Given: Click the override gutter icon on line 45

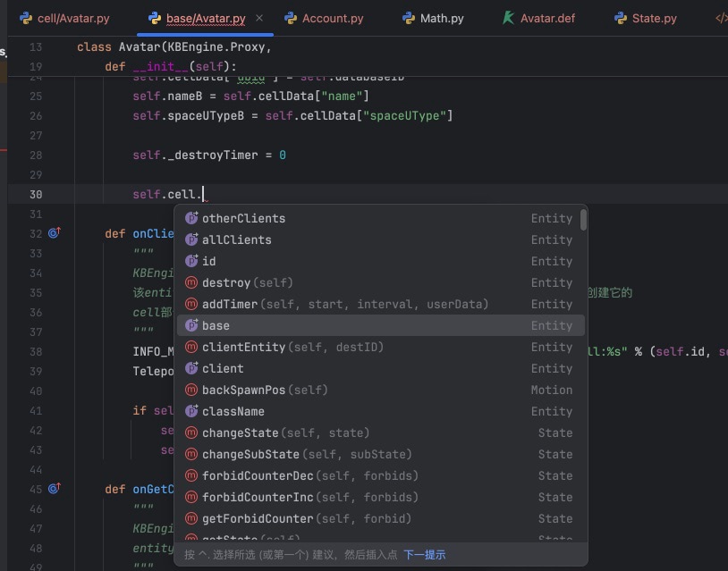Looking at the screenshot, I should click(x=54, y=489).
